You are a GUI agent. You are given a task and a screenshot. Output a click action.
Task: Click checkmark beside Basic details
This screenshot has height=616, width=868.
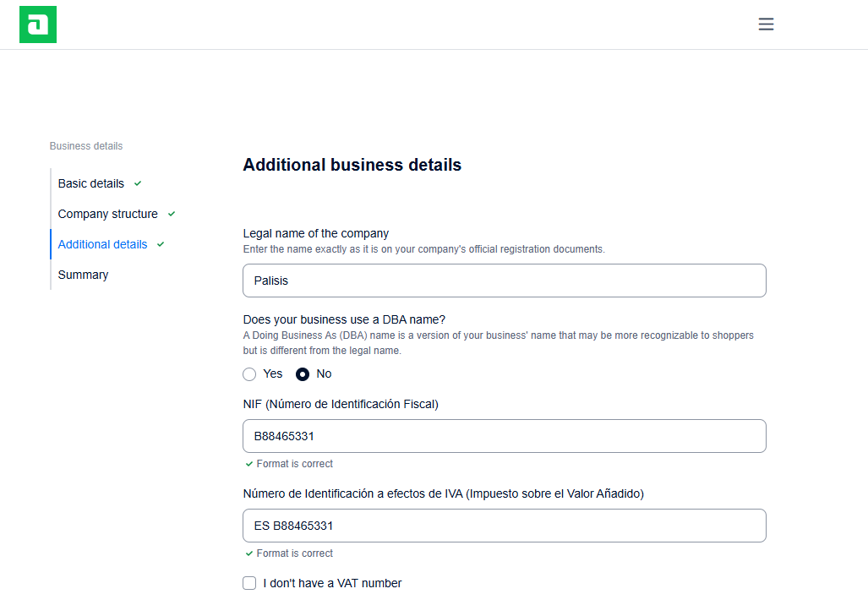pos(138,183)
